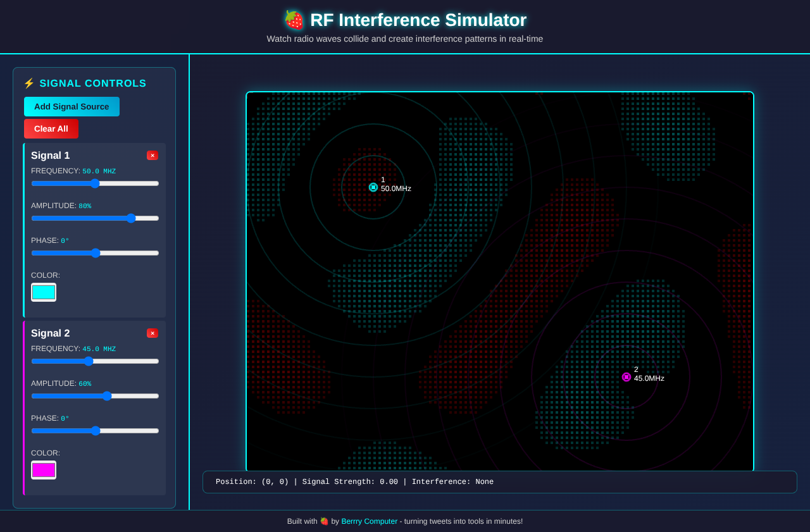Click the strawberry icon in the page header
The image size is (810, 532).
[x=294, y=20]
